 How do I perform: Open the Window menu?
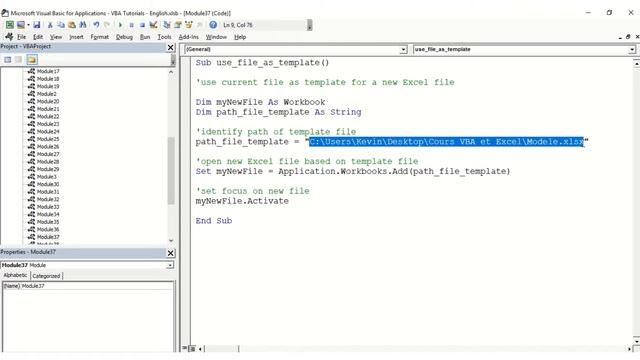click(x=216, y=37)
